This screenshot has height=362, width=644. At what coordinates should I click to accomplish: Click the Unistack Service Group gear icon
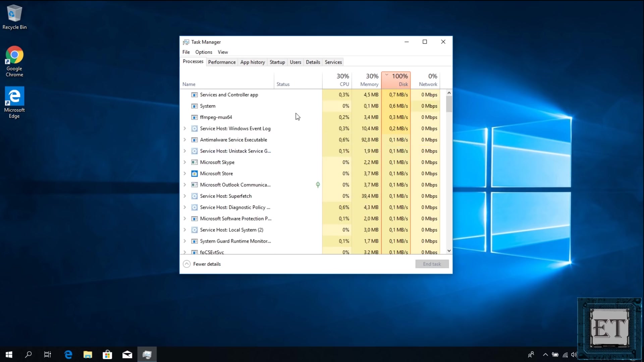tap(194, 151)
